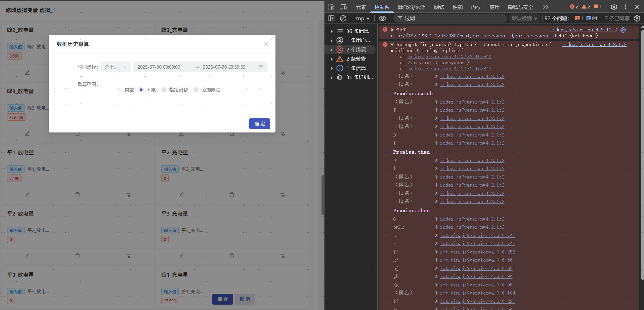The height and width of the screenshot is (310, 644).
Task: Toggle the console sidebar panel icon
Action: [x=332, y=18]
